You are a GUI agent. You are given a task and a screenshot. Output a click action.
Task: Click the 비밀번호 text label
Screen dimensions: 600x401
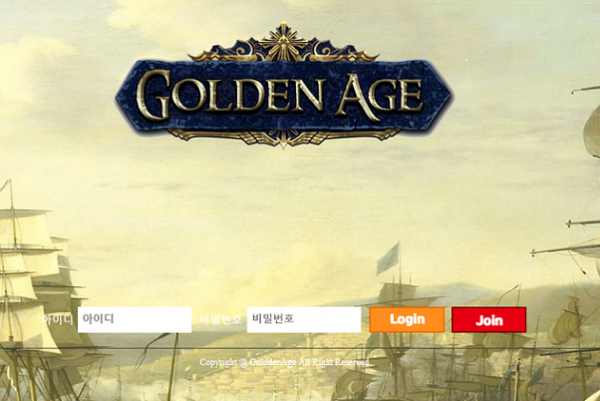pyautogui.click(x=220, y=319)
